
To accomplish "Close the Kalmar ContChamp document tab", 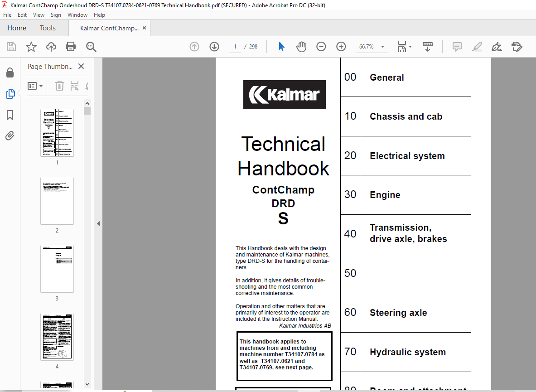I will (144, 28).
